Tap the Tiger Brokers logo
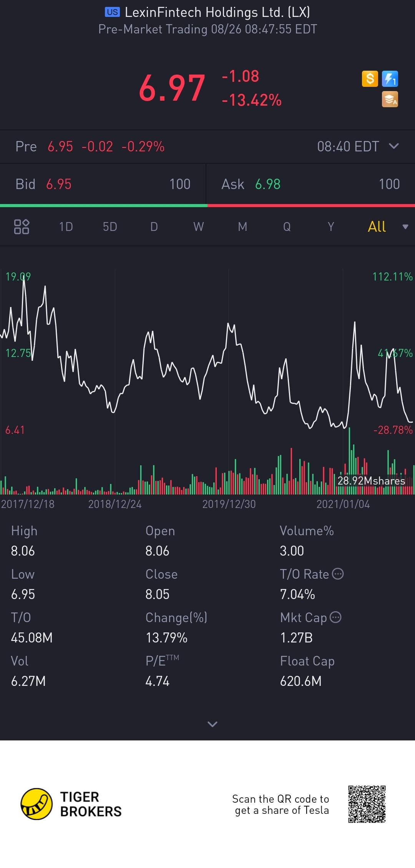This screenshot has height=868, width=415. [71, 804]
